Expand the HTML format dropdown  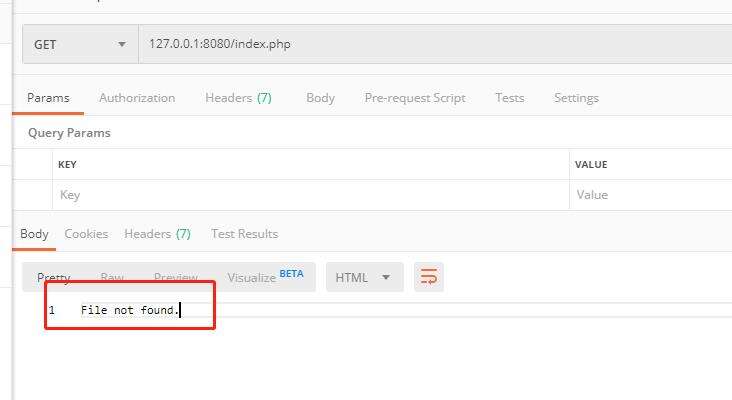364,277
